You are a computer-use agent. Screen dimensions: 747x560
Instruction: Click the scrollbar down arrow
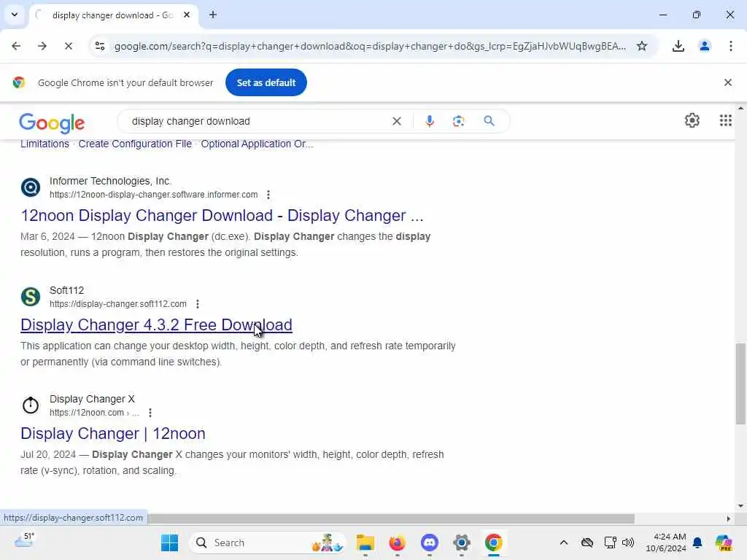point(740,506)
